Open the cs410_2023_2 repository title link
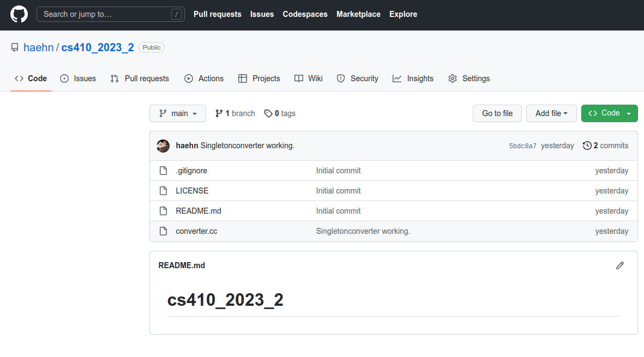The height and width of the screenshot is (357, 644). pos(98,47)
